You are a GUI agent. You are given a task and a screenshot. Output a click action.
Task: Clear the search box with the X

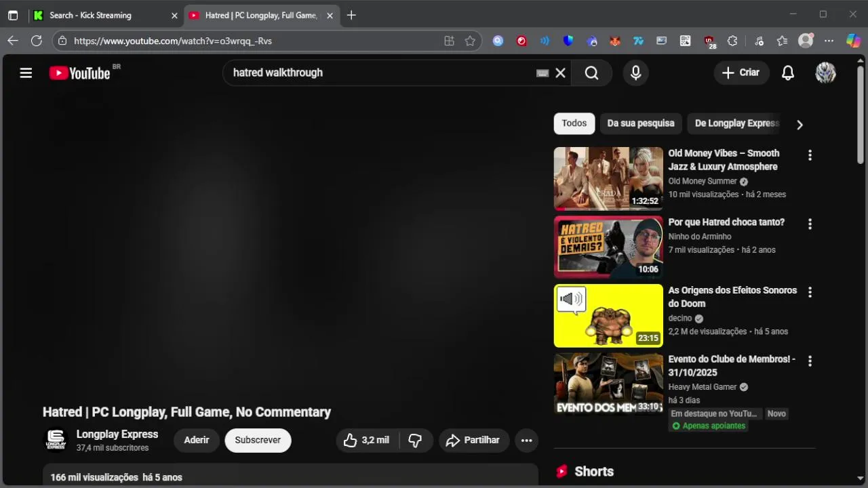tap(560, 73)
